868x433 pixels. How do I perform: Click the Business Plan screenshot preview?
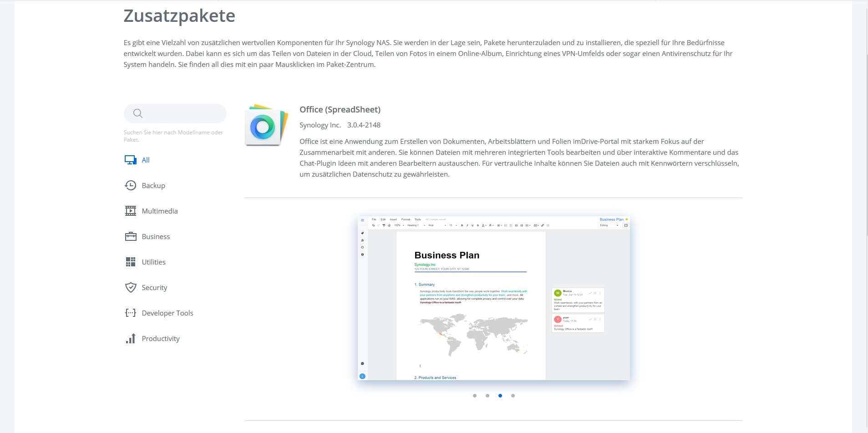pyautogui.click(x=494, y=298)
